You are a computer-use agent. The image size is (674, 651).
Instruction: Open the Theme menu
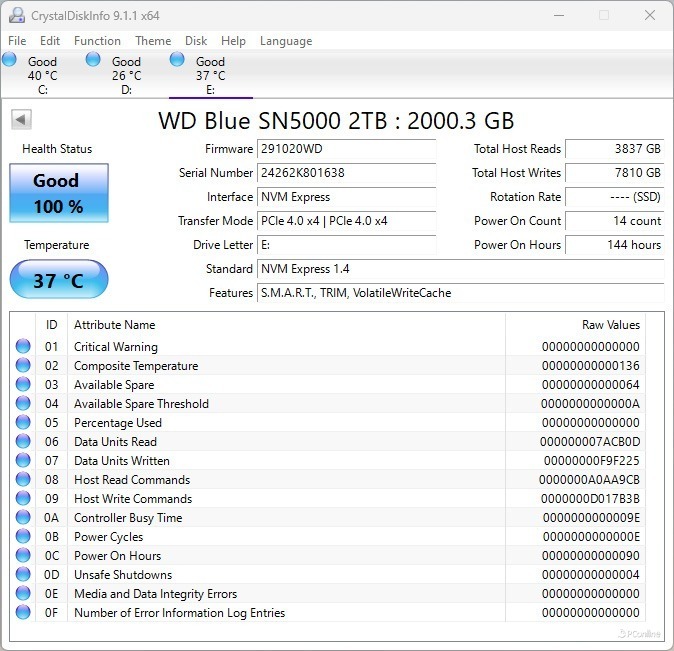pyautogui.click(x=153, y=41)
